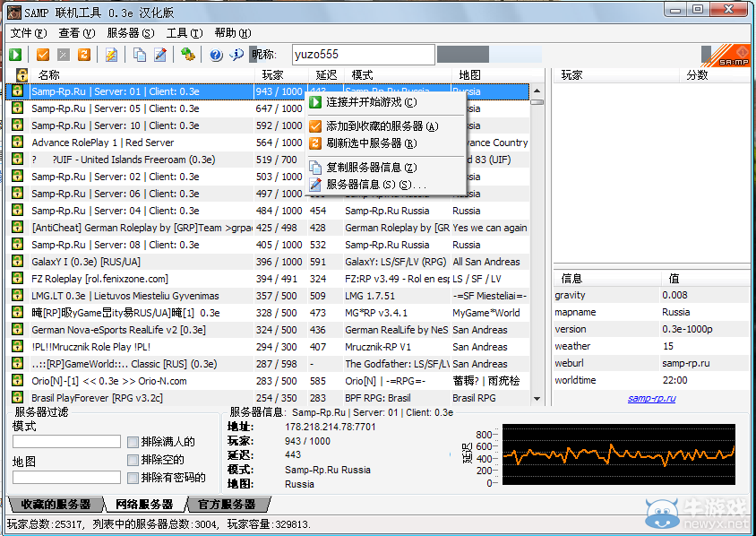This screenshot has width=756, height=536.
Task: Click the 模式 filter input field
Action: [x=66, y=442]
